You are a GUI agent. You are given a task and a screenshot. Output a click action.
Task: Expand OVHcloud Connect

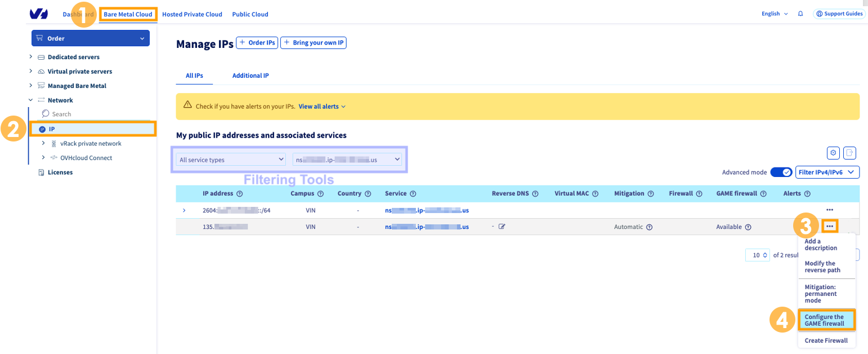[x=43, y=158]
